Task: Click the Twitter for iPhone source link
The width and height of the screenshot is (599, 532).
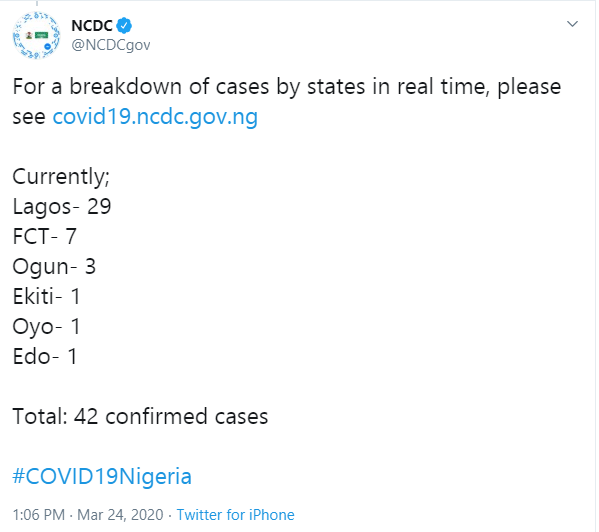Action: click(x=235, y=515)
